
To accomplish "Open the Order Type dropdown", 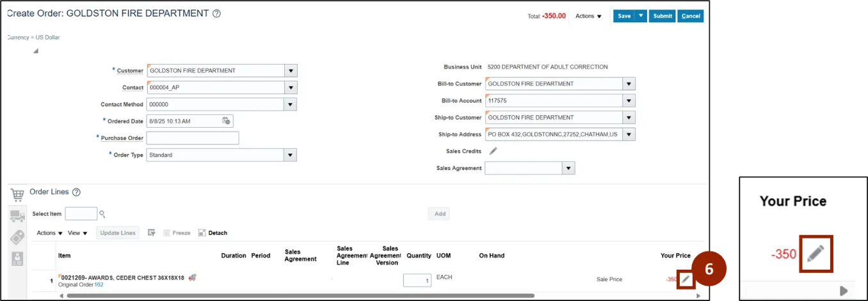I will pos(291,155).
